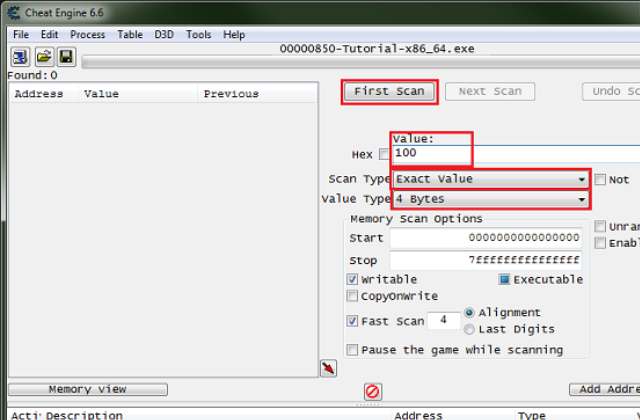This screenshot has width=640, height=420.
Task: Select the Last Digits radio button
Action: pyautogui.click(x=470, y=329)
